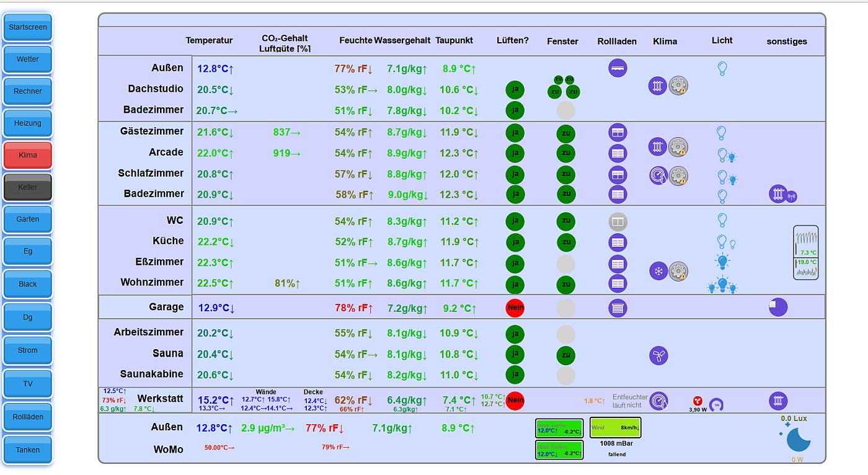Open the Werkstatt radiator icon under sonstiges
Screen dimensions: 868x475
pos(778,401)
